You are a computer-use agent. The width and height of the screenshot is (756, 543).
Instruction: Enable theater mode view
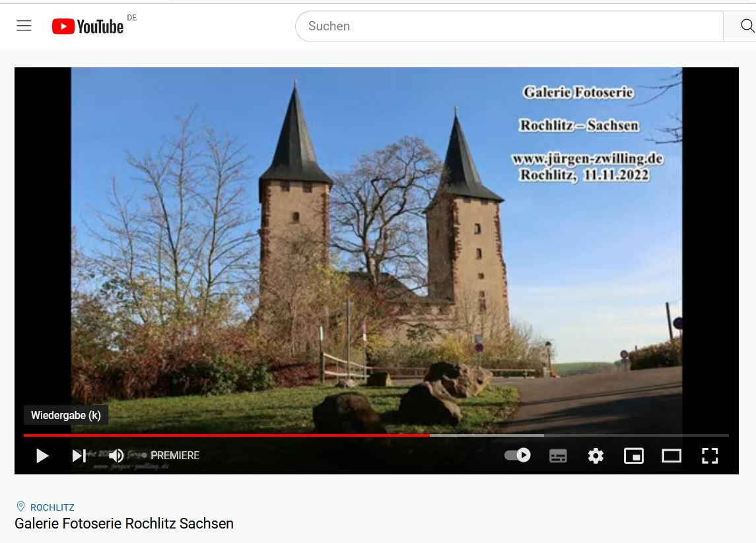pyautogui.click(x=671, y=456)
